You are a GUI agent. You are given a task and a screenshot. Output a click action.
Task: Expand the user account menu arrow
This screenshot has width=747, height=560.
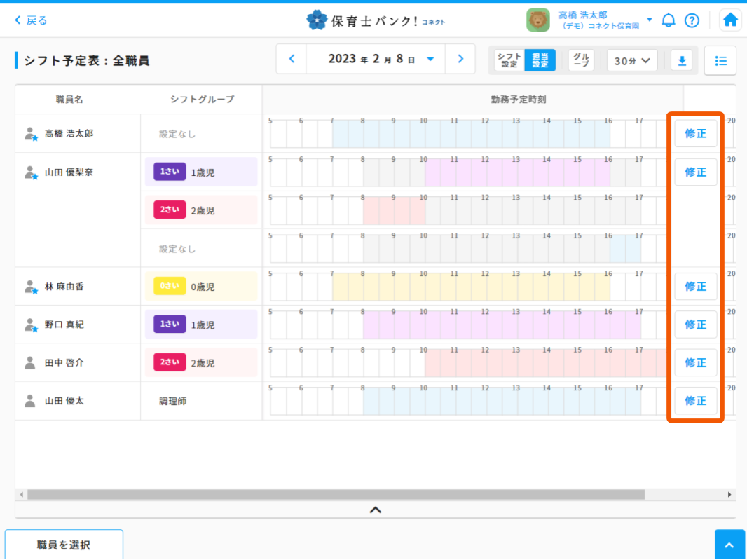pyautogui.click(x=650, y=20)
